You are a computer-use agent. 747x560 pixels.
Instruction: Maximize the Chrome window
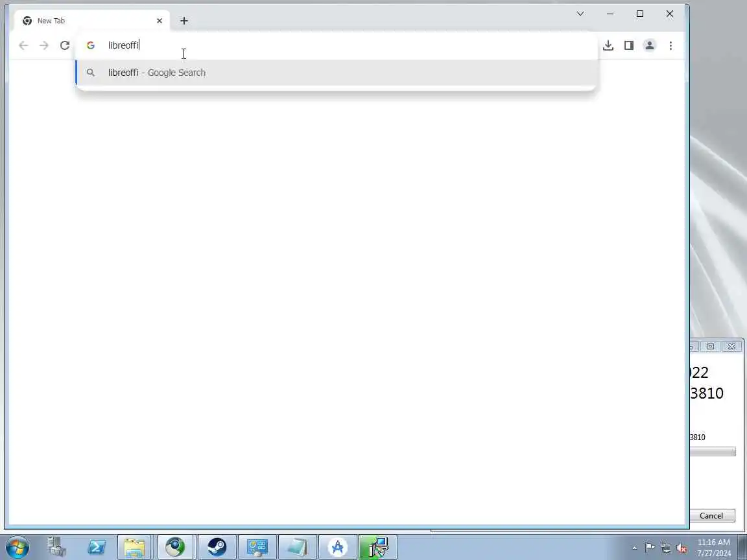[x=640, y=14]
